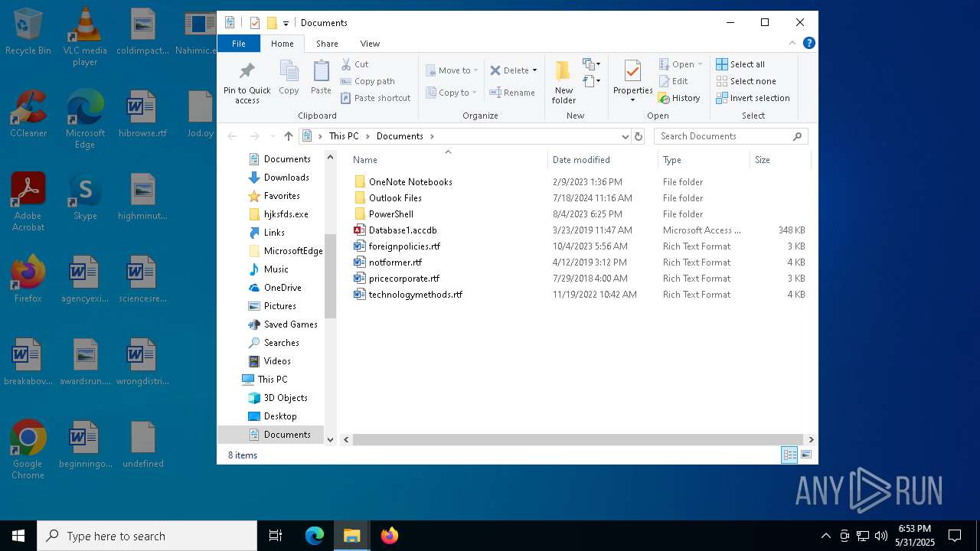Image resolution: width=980 pixels, height=551 pixels.
Task: Refresh the Documents folder view
Action: pyautogui.click(x=639, y=136)
